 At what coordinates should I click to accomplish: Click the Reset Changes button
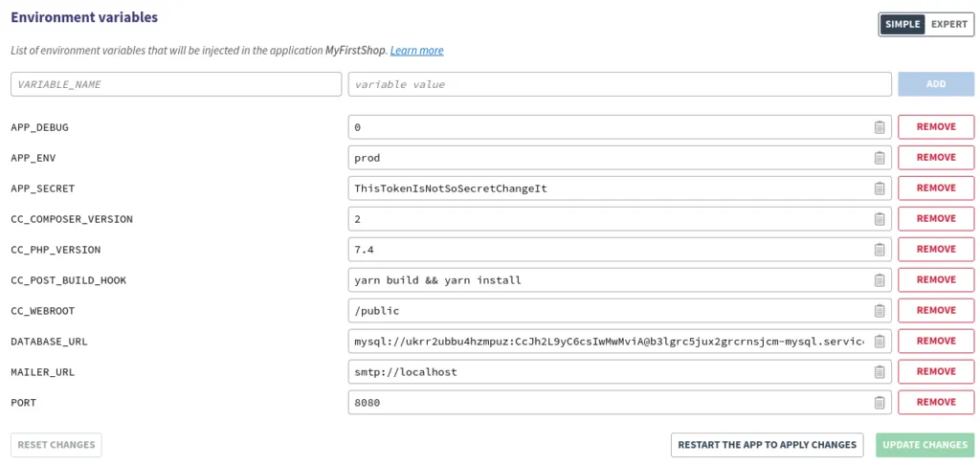click(56, 445)
